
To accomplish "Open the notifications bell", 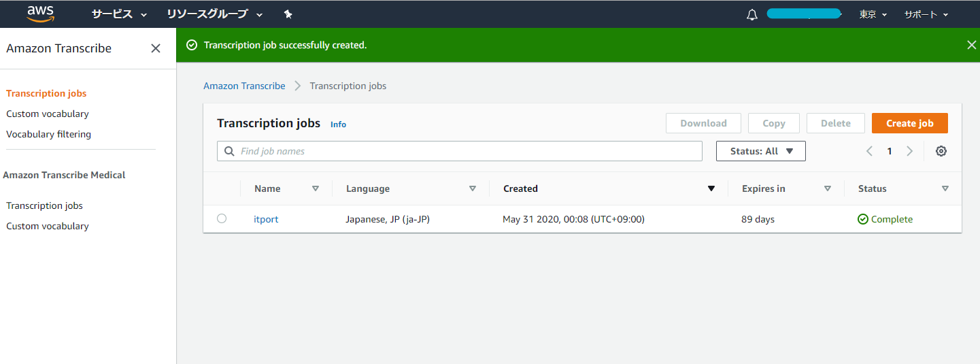I will (752, 14).
